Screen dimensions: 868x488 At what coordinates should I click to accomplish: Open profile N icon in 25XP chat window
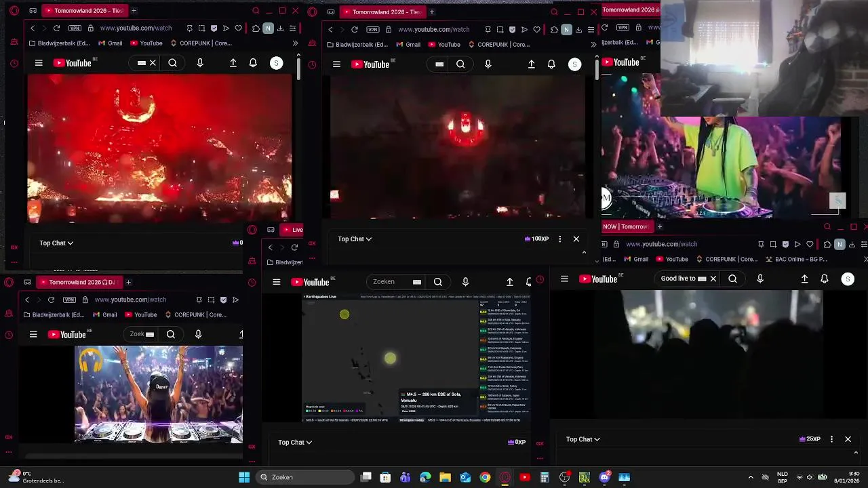[840, 244]
